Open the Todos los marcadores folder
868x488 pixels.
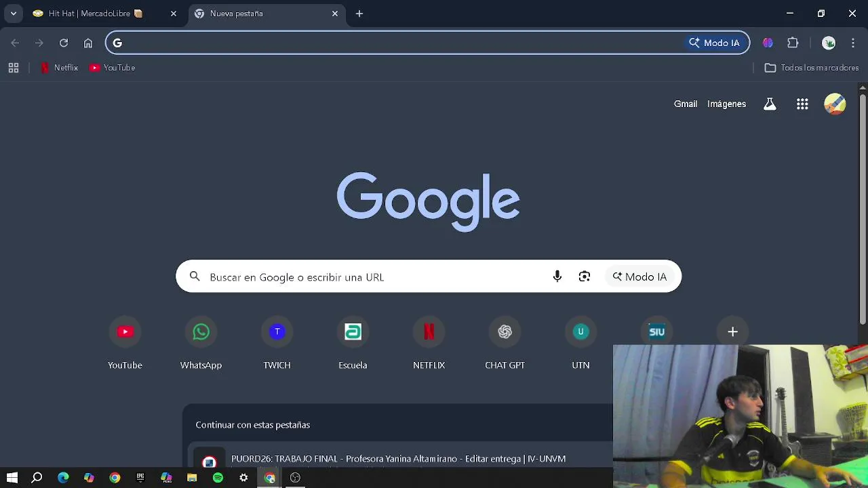(x=812, y=68)
